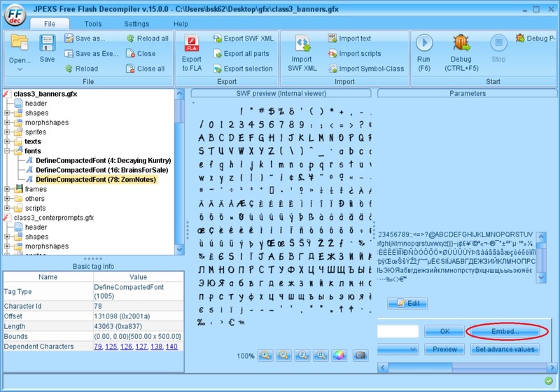Click Import SWF XML icon

(x=302, y=43)
